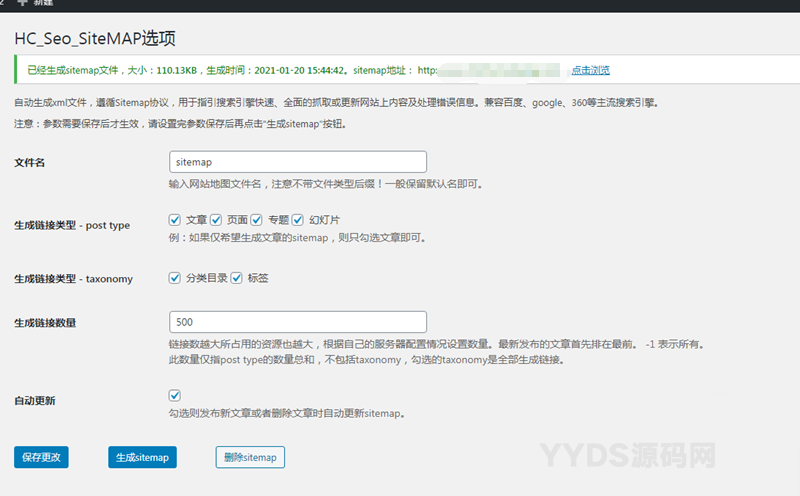
Task: Open the 点击浏览 sitemap link
Action: point(590,70)
